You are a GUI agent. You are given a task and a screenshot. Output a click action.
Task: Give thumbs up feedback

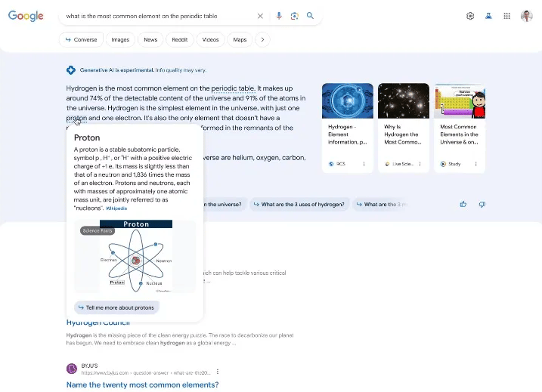tap(463, 205)
